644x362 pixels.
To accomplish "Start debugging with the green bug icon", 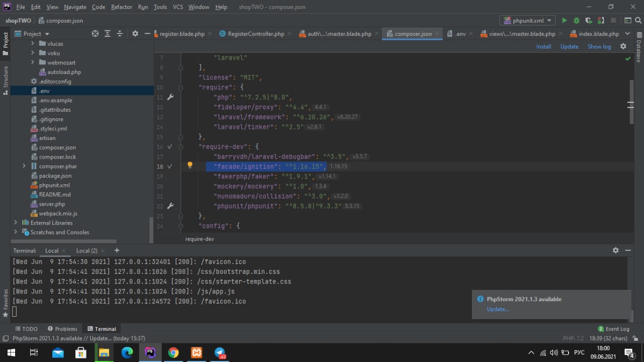I will [x=576, y=21].
